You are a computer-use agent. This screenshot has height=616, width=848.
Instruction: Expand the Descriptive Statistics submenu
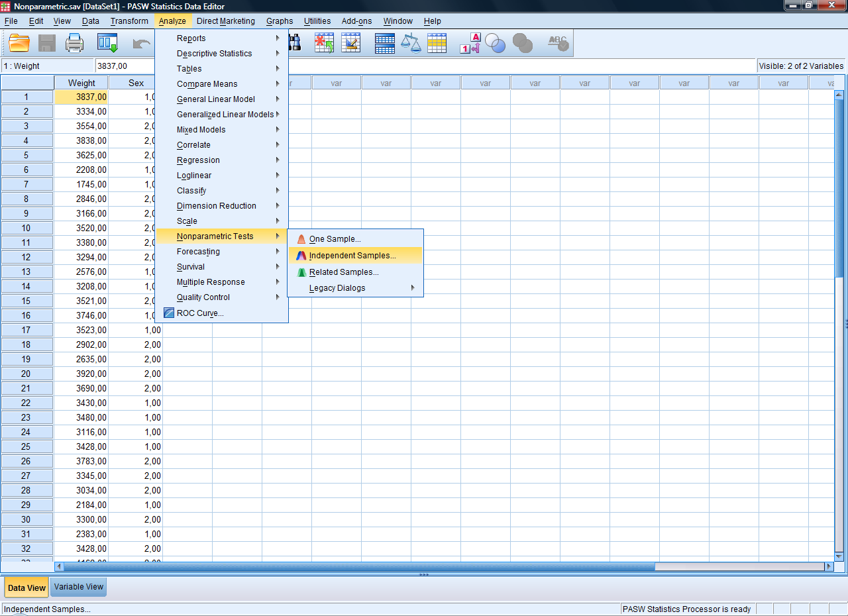point(221,54)
